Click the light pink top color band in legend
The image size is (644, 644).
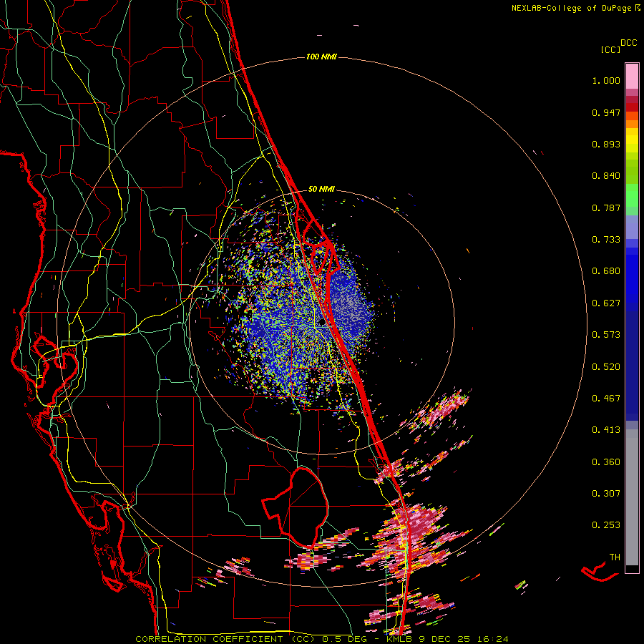(632, 76)
